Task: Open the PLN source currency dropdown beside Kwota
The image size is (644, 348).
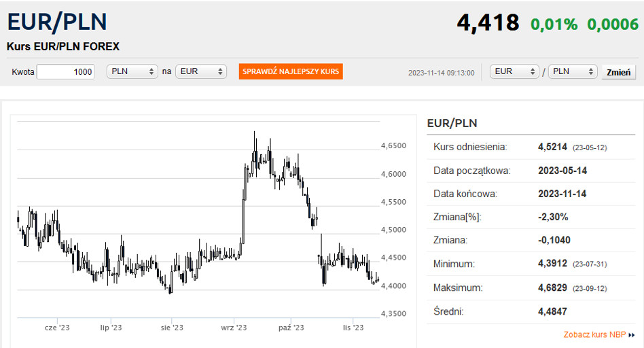Action: (132, 71)
